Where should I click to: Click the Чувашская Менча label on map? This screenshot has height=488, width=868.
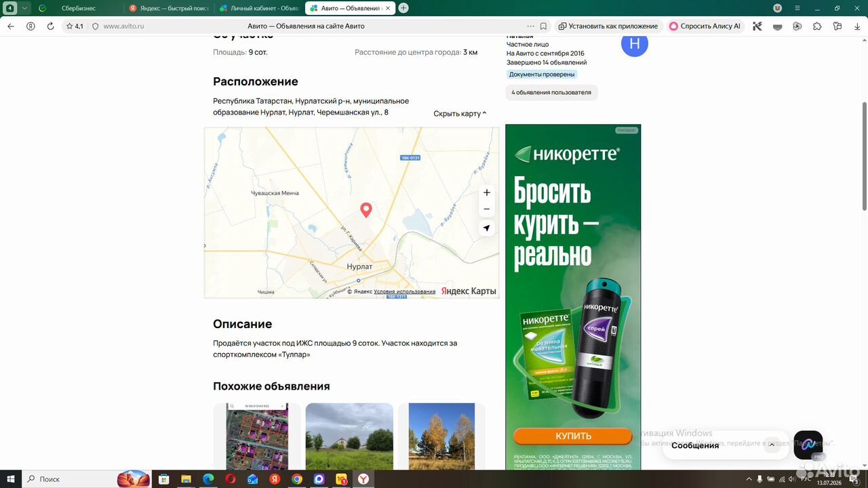point(275,193)
